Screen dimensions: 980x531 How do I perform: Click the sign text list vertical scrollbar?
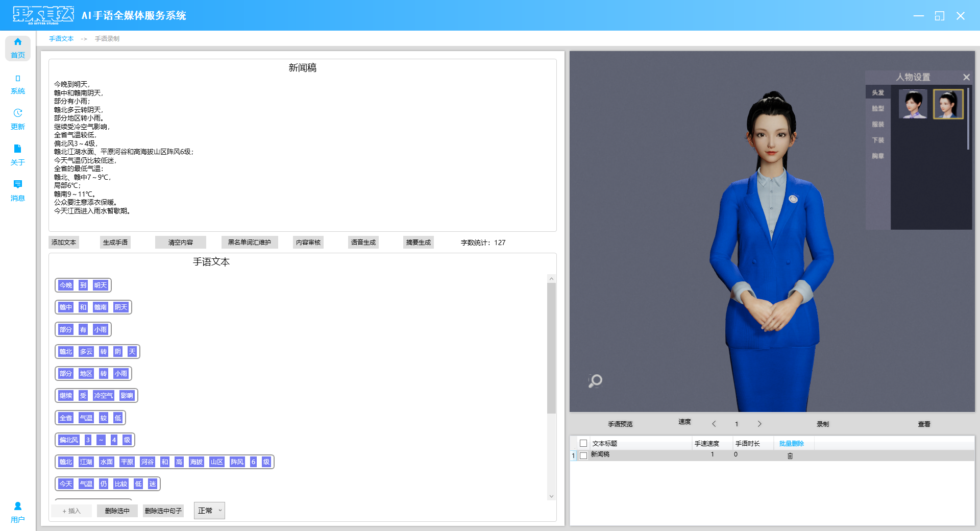(x=551, y=347)
